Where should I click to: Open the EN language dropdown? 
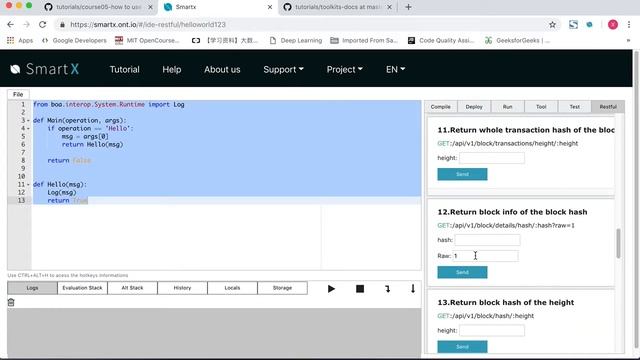[395, 69]
